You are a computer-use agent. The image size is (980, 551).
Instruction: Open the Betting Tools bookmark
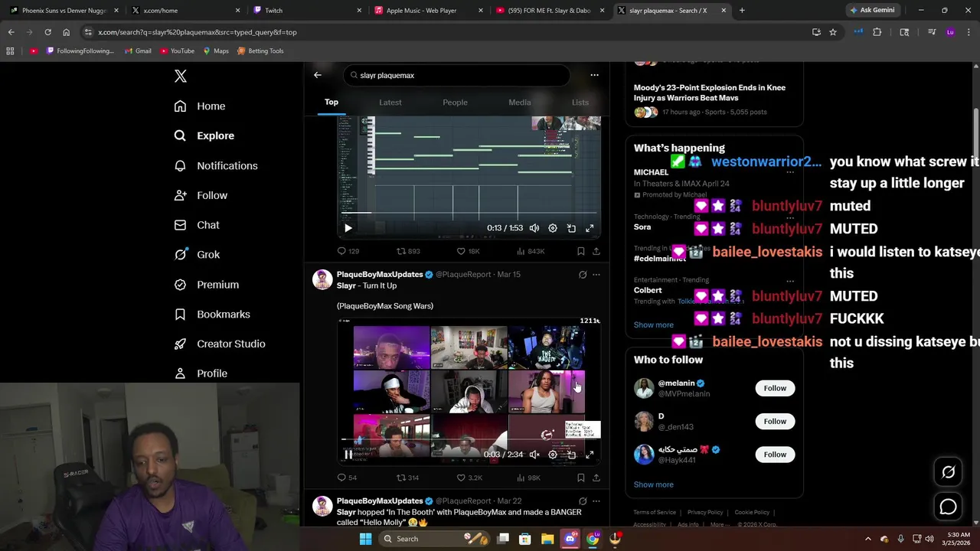[260, 51]
